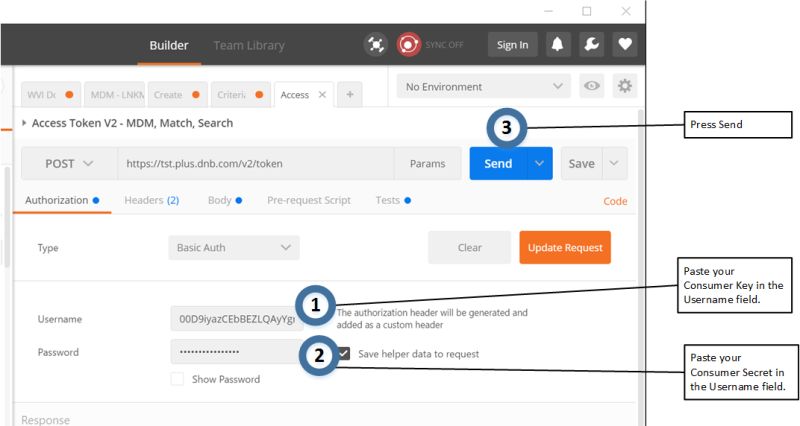Click the orange Update Request button
This screenshot has height=426, width=800.
pos(565,247)
